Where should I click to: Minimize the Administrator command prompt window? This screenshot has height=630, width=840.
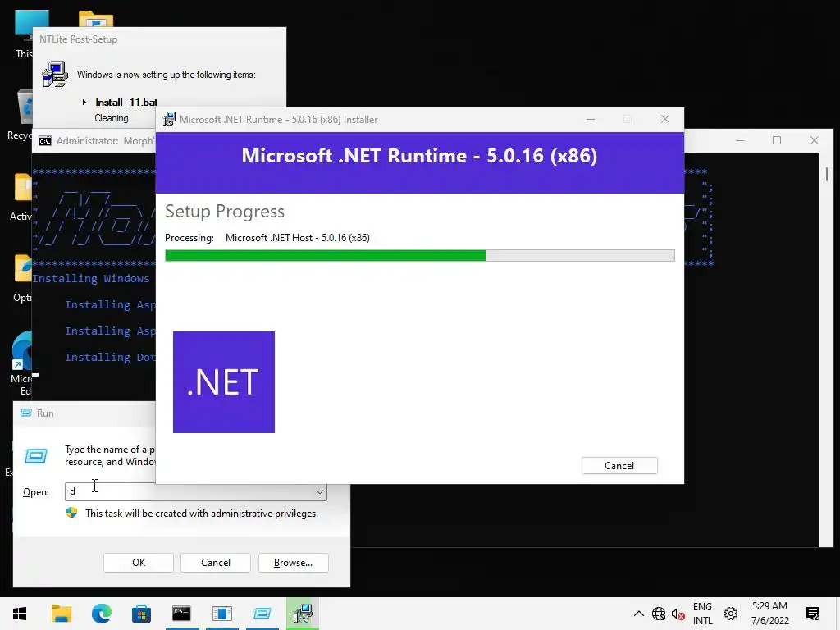pyautogui.click(x=740, y=140)
